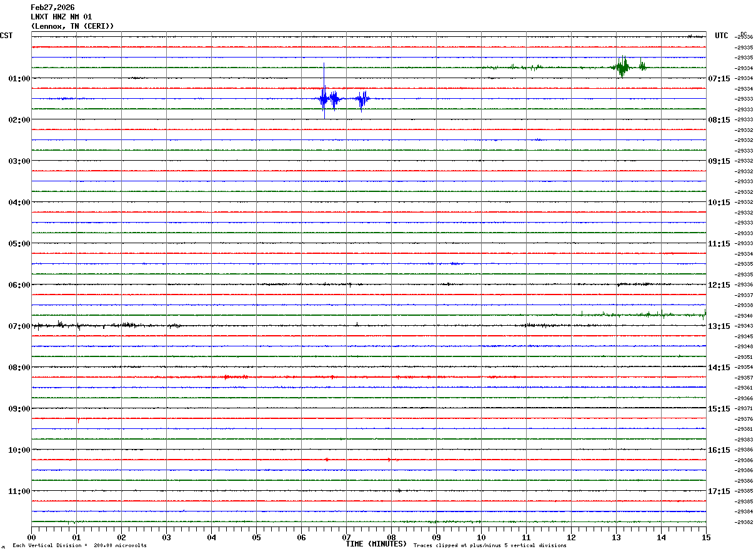Click the vertical division microvolts scale note
Viewport: 756px width, 554px height.
(79, 546)
